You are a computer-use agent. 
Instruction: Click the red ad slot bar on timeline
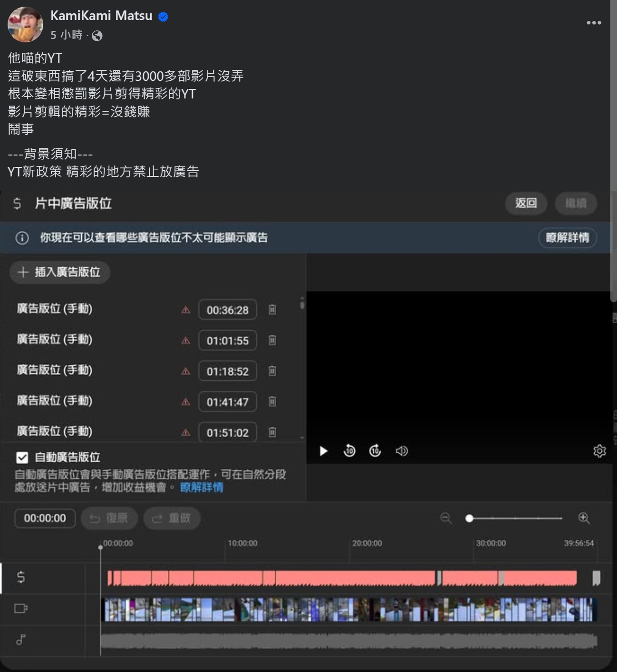point(342,578)
